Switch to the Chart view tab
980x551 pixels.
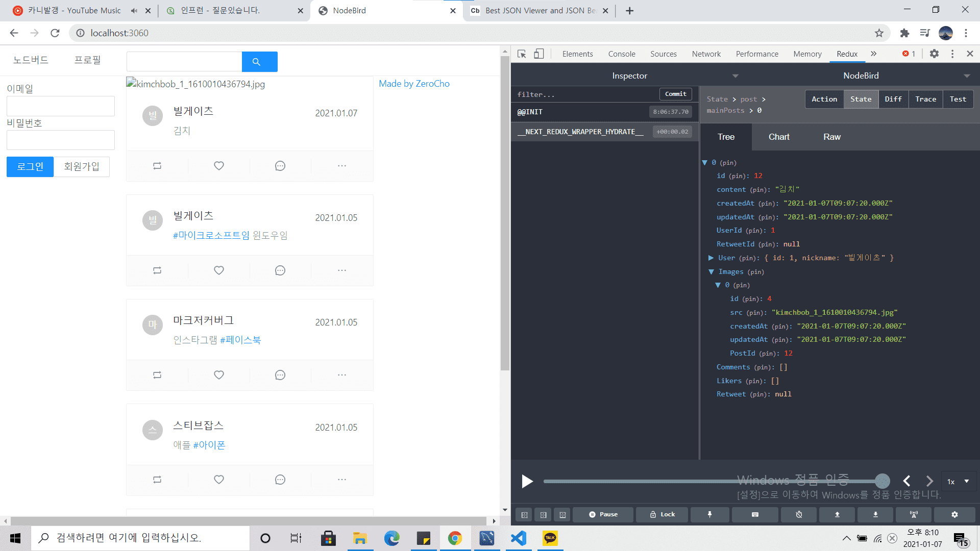pos(779,137)
